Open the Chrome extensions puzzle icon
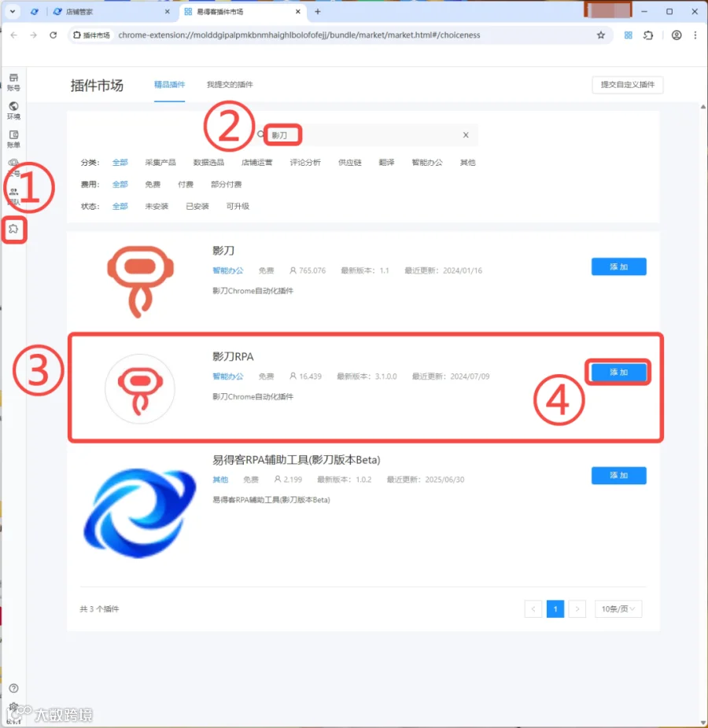Viewport: 708px width, 728px height. point(648,35)
